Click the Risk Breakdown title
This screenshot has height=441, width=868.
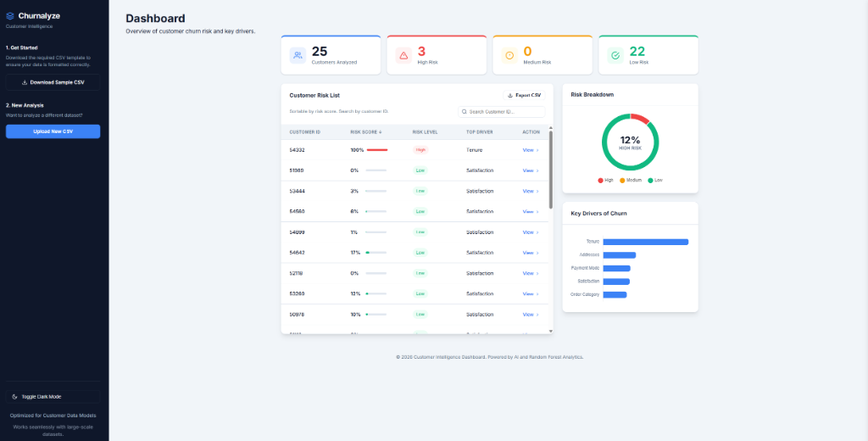593,95
